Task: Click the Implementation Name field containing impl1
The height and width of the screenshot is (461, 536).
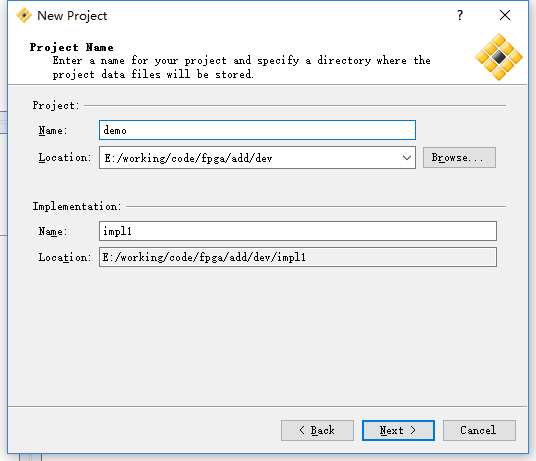Action: [x=298, y=231]
